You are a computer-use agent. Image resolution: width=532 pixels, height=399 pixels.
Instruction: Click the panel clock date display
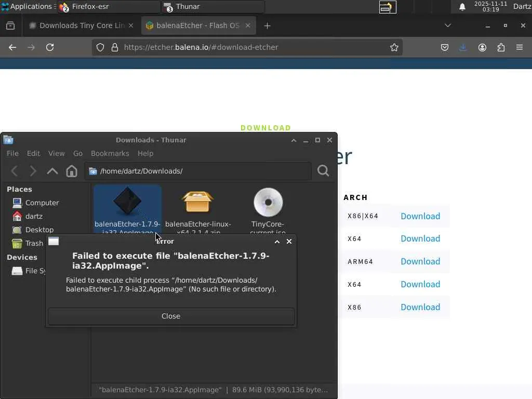click(490, 6)
